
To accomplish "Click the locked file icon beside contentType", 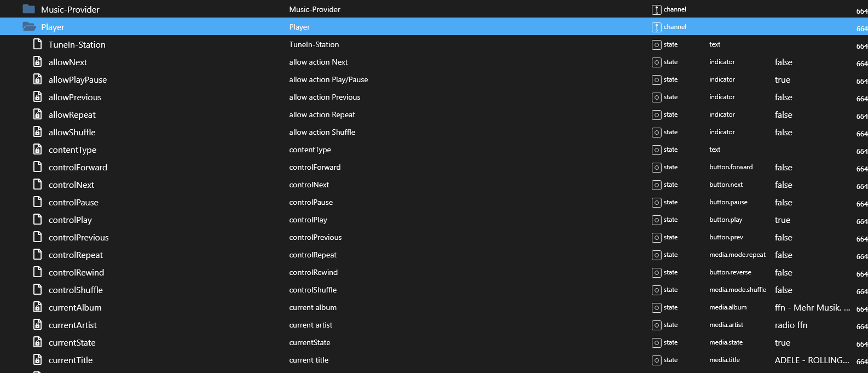I will [x=37, y=150].
